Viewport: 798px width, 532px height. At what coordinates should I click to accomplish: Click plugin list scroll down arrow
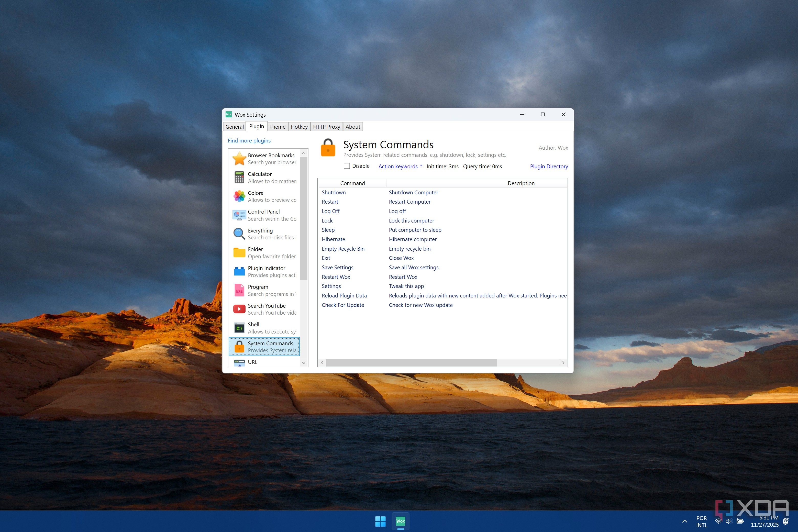coord(304,363)
